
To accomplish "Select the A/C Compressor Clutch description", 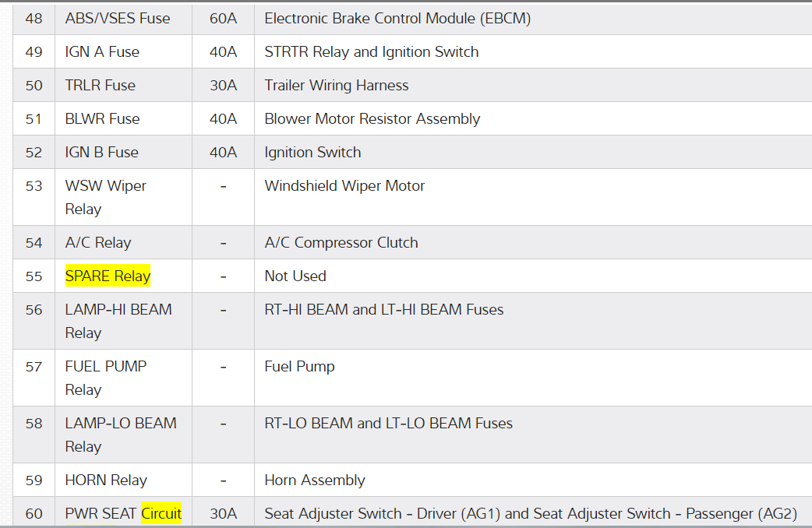I will click(x=341, y=242).
